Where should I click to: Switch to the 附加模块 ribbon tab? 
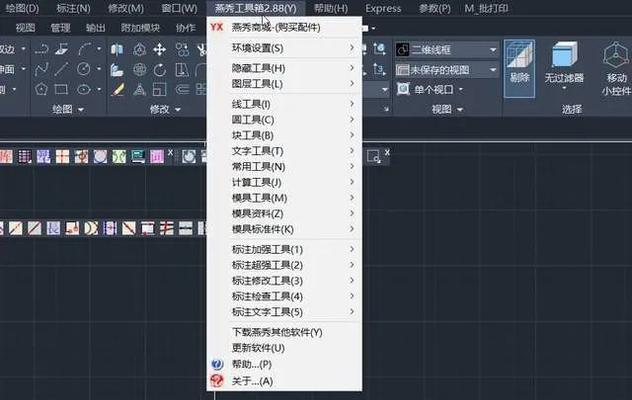tap(140, 28)
